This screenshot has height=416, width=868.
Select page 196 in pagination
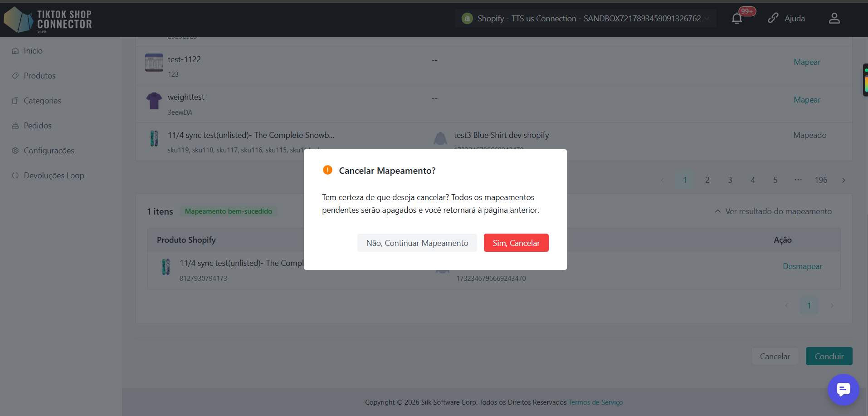pyautogui.click(x=821, y=180)
